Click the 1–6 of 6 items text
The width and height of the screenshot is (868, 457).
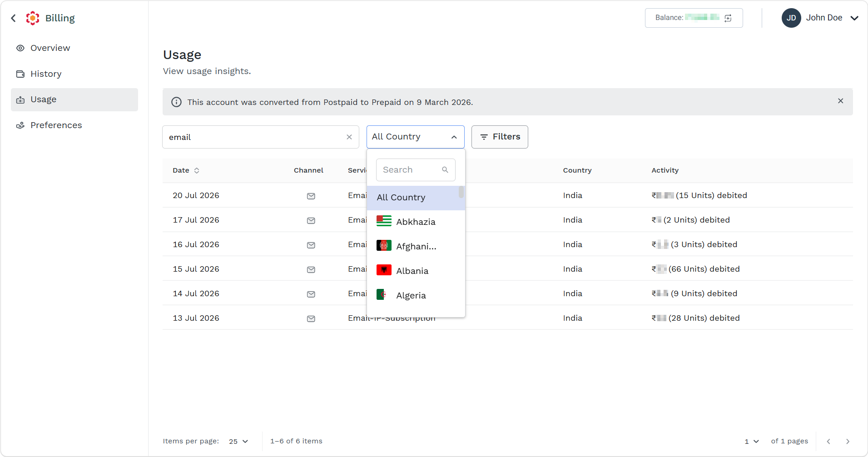[x=296, y=442]
